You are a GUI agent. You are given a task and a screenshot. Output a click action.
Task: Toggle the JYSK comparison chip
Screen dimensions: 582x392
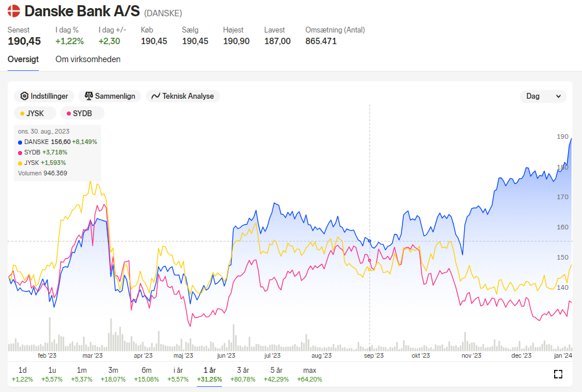coord(35,113)
